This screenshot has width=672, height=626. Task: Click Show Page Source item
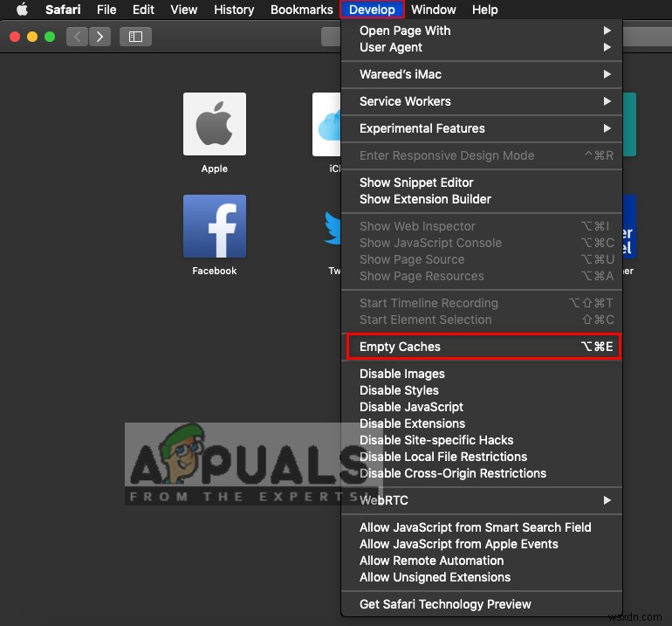click(482, 259)
